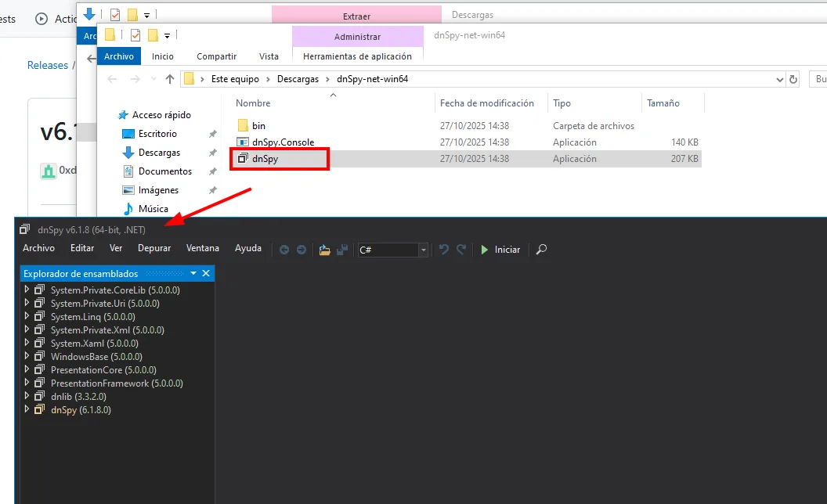Open the Archivo tab in Explorer ribbon
Screen dimensions: 827x504
[119, 56]
